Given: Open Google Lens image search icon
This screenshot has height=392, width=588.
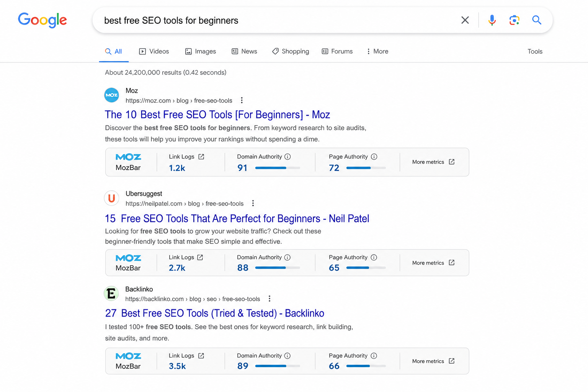Looking at the screenshot, I should [x=514, y=20].
